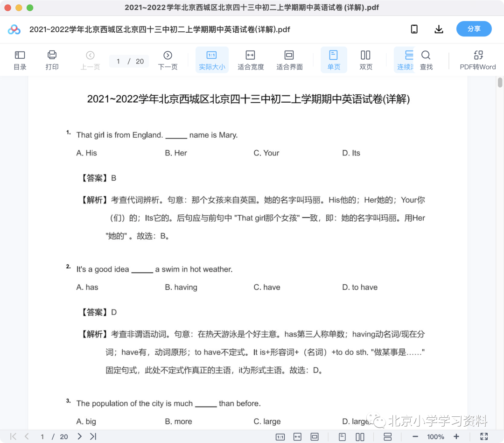Image resolution: width=504 pixels, height=443 pixels.
Task: Click "【答案】D" answer line
Action: tap(98, 312)
